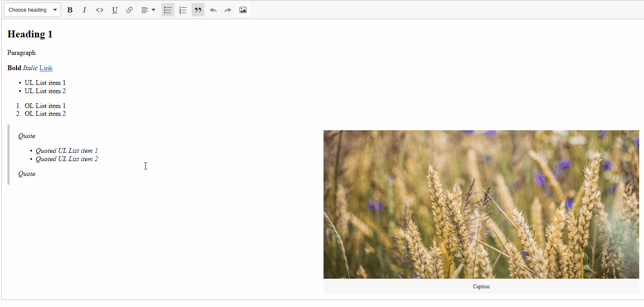Toggle italic formatting
This screenshot has height=307, width=644.
(x=84, y=10)
